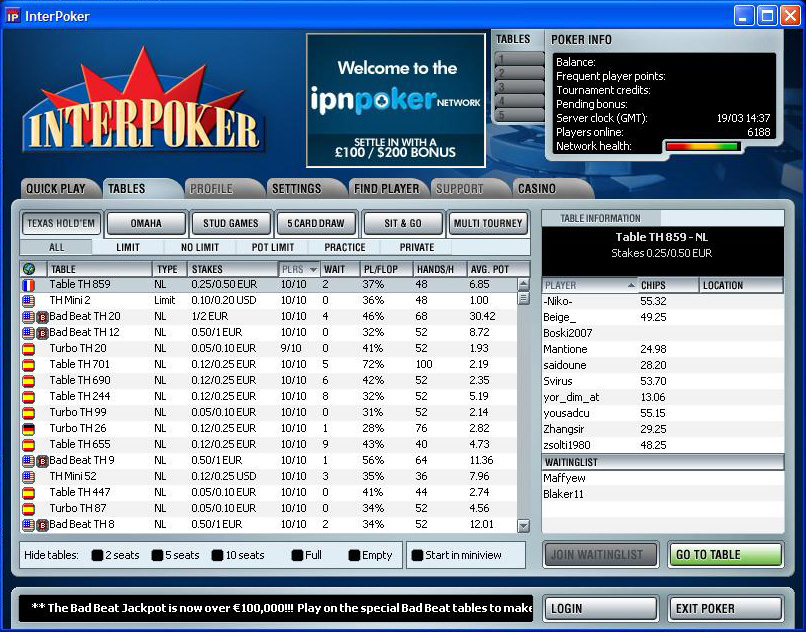806x632 pixels.
Task: Click the Spanish flag on Table TH 655
Action: pos(28,444)
